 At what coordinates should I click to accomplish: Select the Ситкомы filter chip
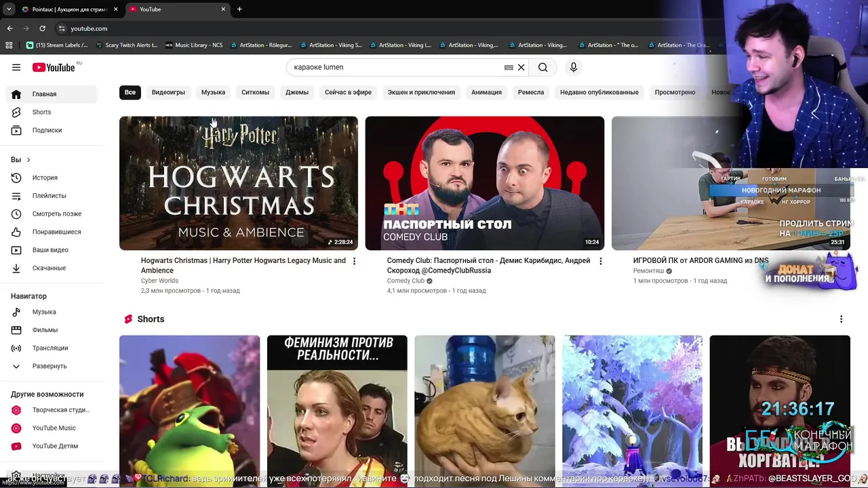pyautogui.click(x=255, y=92)
